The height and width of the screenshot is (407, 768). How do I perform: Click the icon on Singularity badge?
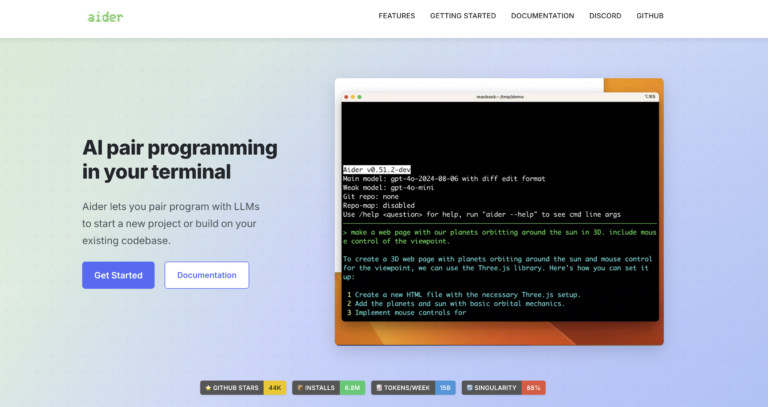470,388
